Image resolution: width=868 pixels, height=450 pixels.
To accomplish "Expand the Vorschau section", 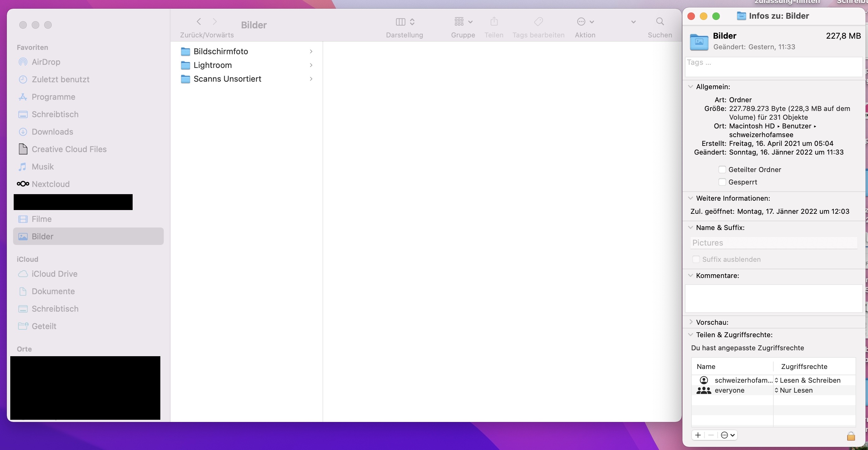I will tap(691, 322).
